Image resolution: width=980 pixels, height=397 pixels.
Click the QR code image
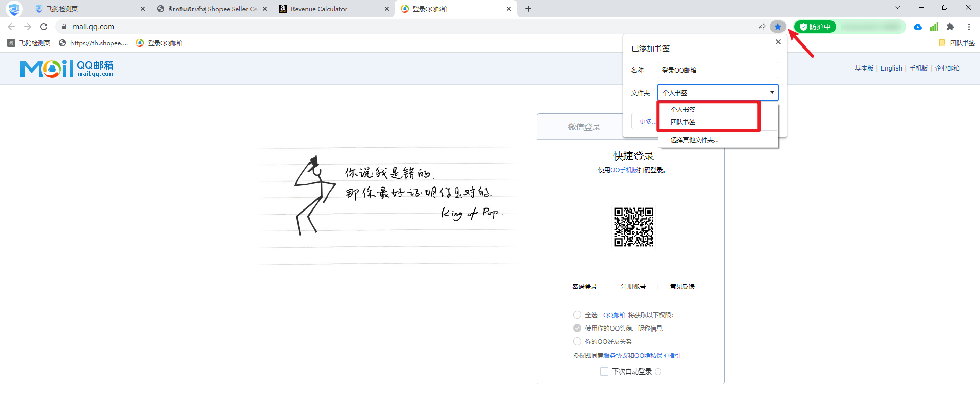(x=633, y=227)
